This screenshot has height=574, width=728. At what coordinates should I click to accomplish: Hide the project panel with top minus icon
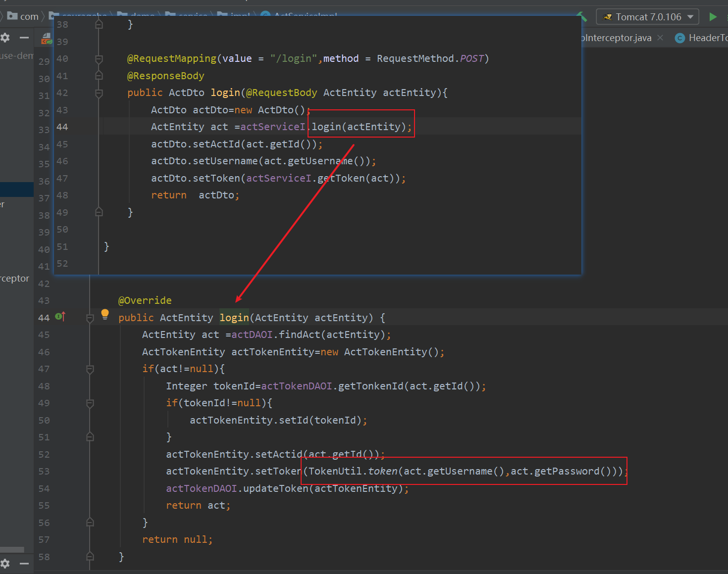click(24, 38)
